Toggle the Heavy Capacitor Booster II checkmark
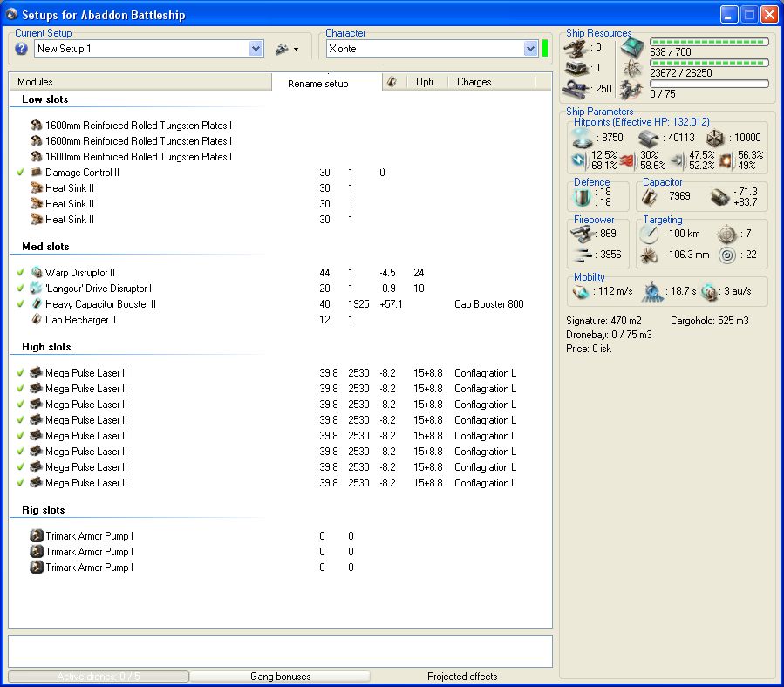Screen dimensions: 784x687 [21, 304]
